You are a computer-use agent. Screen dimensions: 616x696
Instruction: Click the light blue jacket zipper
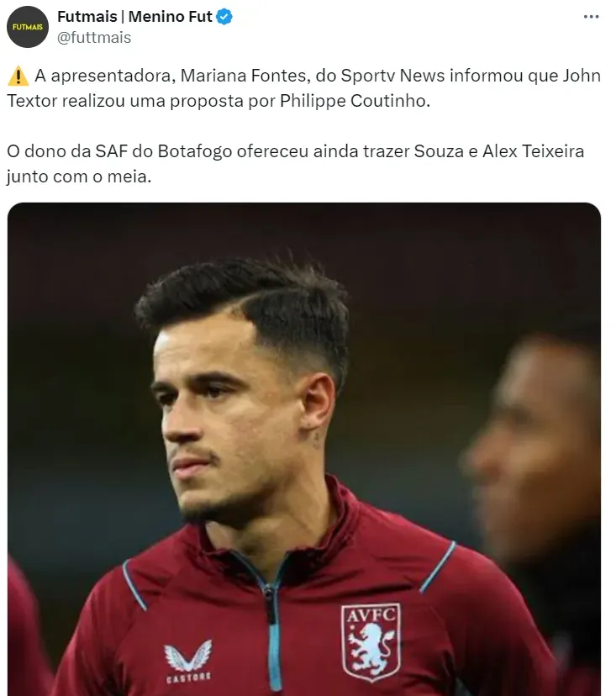[x=271, y=622]
